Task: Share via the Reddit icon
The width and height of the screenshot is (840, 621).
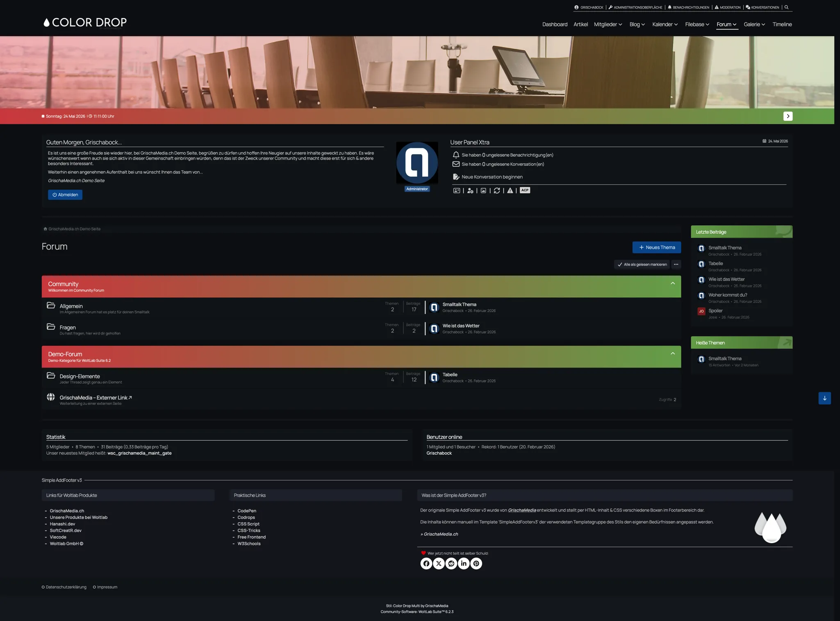Action: point(451,564)
